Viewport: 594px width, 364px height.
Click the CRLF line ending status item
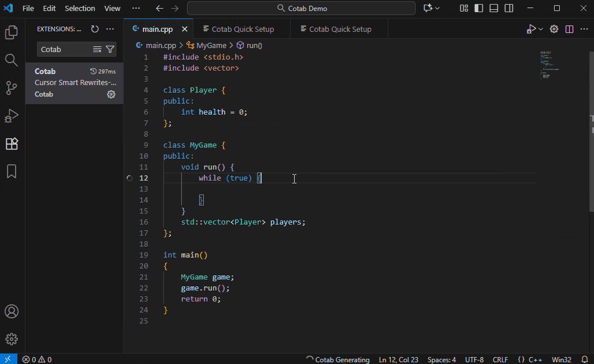click(500, 359)
